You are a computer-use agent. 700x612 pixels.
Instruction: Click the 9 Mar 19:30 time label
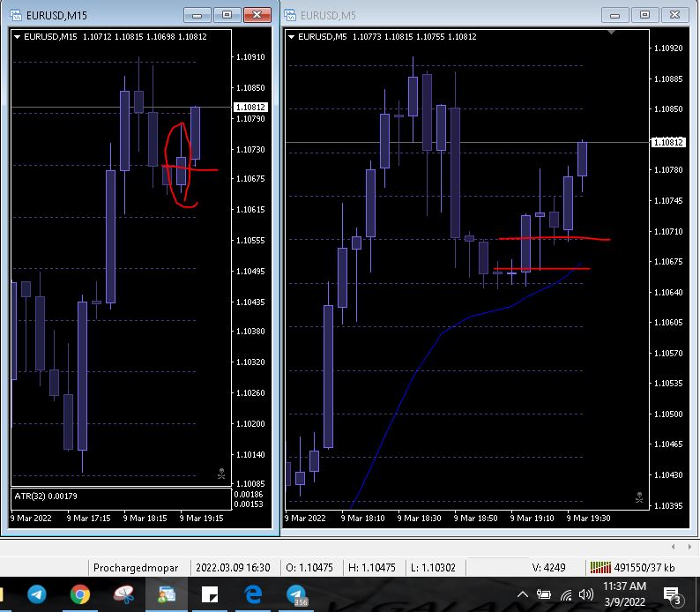coord(588,519)
